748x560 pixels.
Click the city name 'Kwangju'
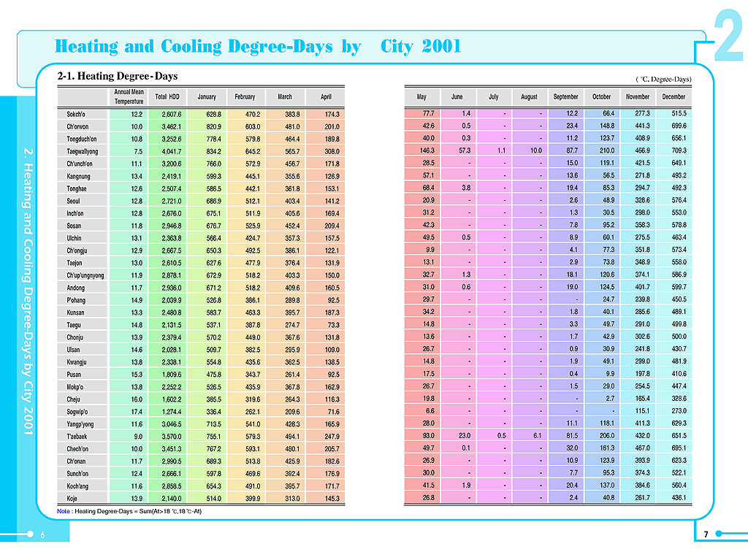[76, 363]
